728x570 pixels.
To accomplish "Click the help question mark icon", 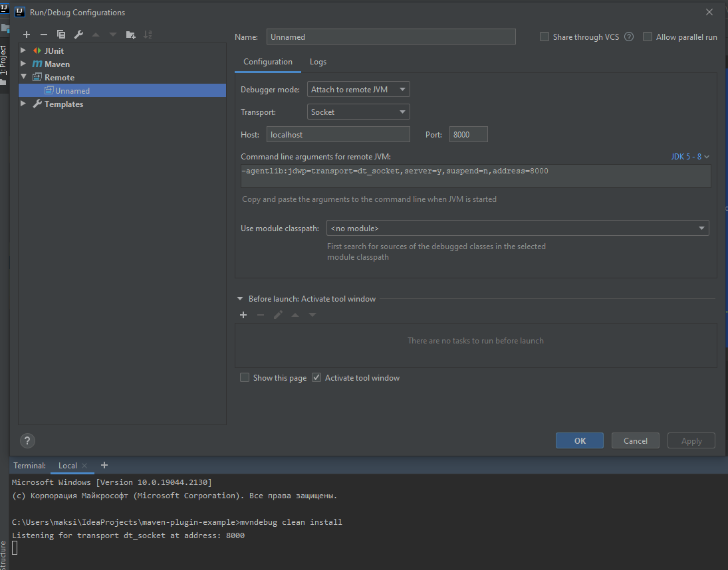I will pos(27,440).
